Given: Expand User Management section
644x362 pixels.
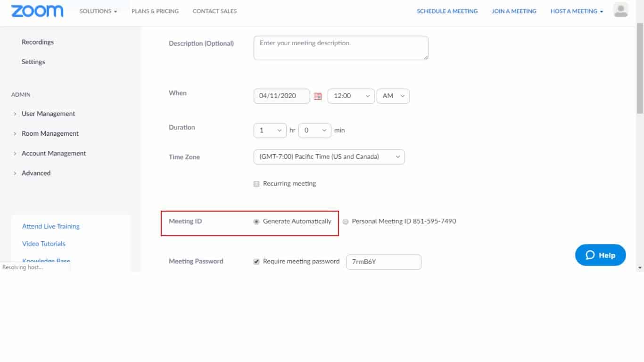Looking at the screenshot, I should click(48, 114).
